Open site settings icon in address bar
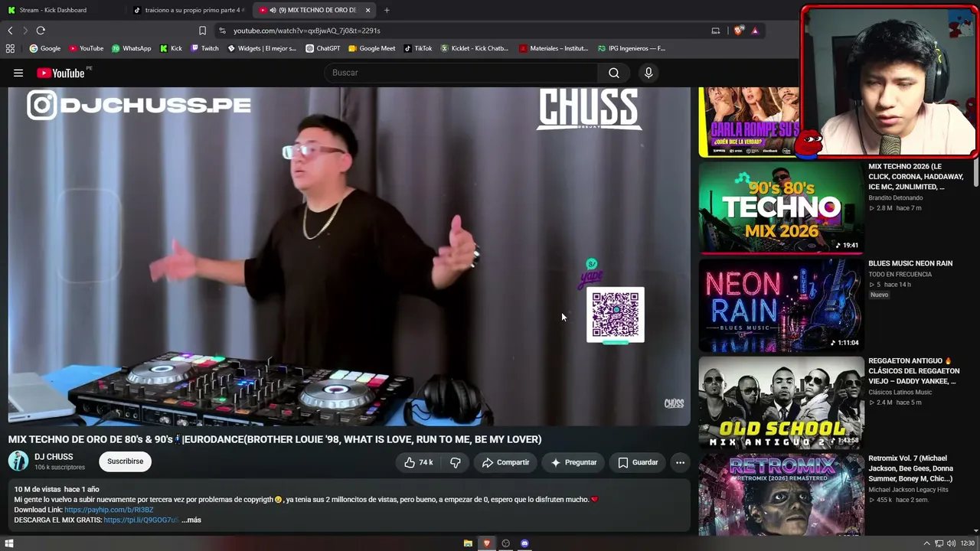The height and width of the screenshot is (551, 980). (222, 31)
